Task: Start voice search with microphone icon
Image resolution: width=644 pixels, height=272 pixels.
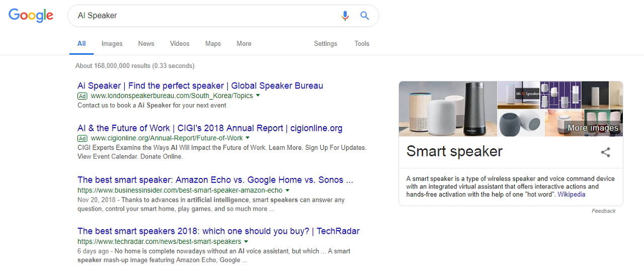Action: tap(345, 16)
